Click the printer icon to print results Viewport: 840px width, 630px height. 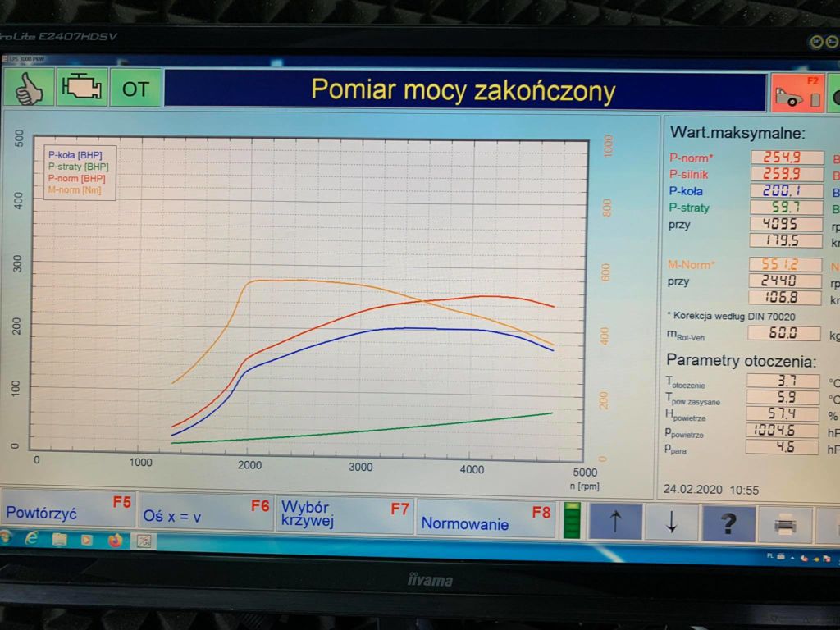click(785, 524)
